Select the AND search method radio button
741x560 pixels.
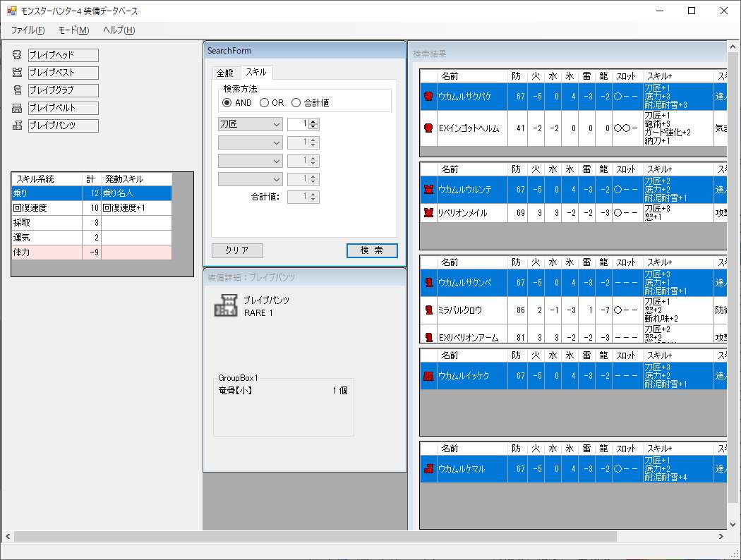227,102
